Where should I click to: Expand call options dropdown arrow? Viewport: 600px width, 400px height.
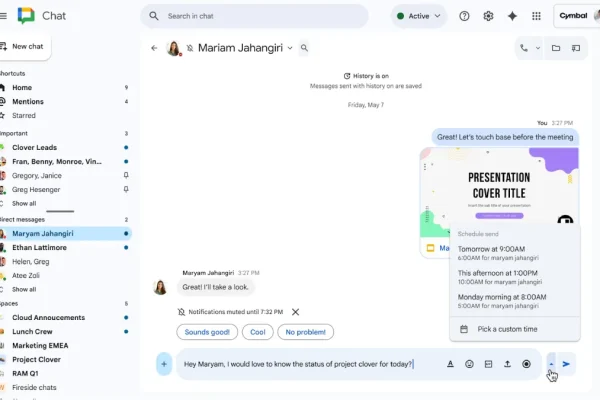(x=537, y=48)
